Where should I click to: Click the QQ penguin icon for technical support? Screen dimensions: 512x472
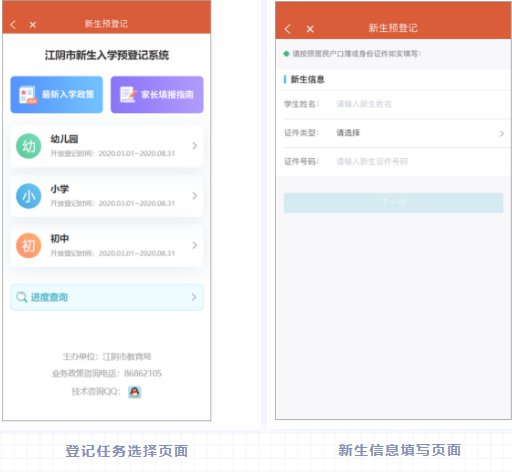pos(135,392)
